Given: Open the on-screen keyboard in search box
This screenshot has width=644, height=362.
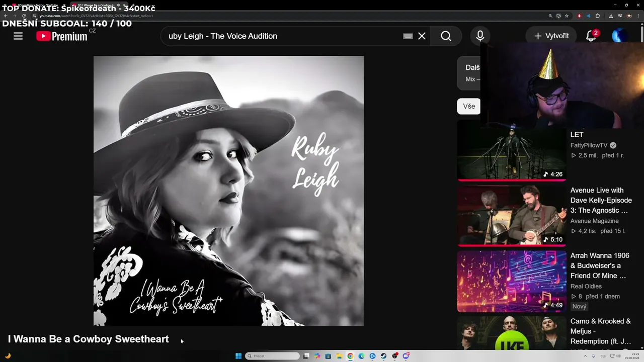Looking at the screenshot, I should click(x=408, y=36).
